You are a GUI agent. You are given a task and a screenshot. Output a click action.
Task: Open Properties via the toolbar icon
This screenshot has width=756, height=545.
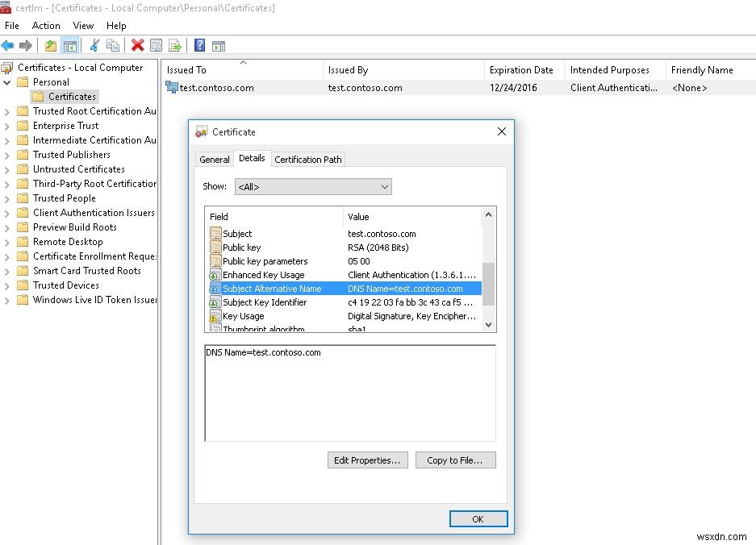point(157,45)
